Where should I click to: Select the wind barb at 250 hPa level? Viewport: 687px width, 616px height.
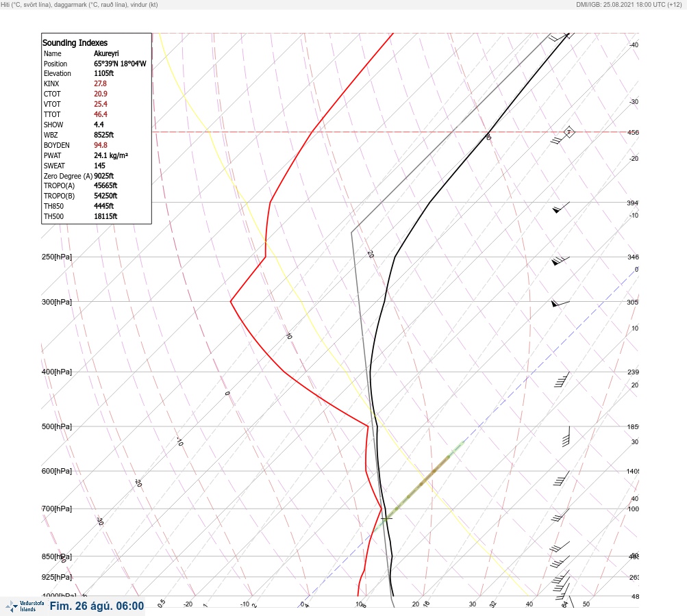(560, 261)
